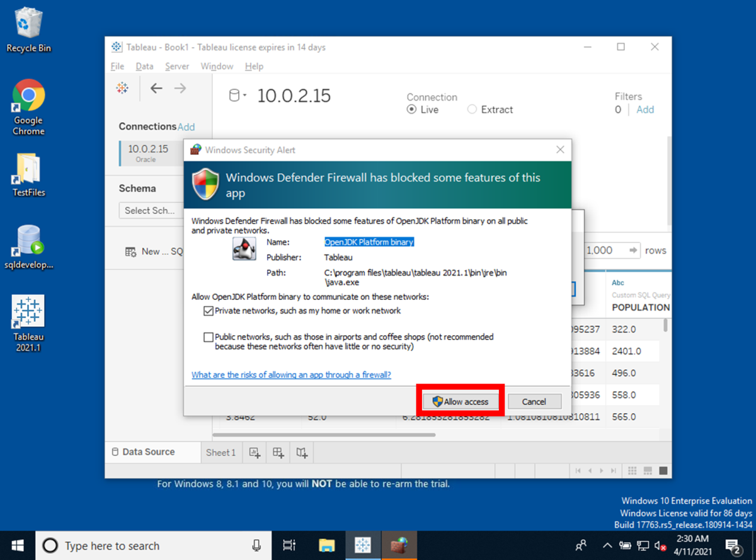Uncheck the Private networks checkbox

coord(209,311)
